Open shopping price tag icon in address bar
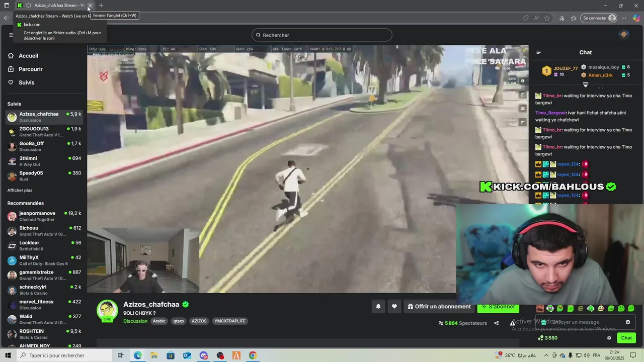 pyautogui.click(x=526, y=18)
